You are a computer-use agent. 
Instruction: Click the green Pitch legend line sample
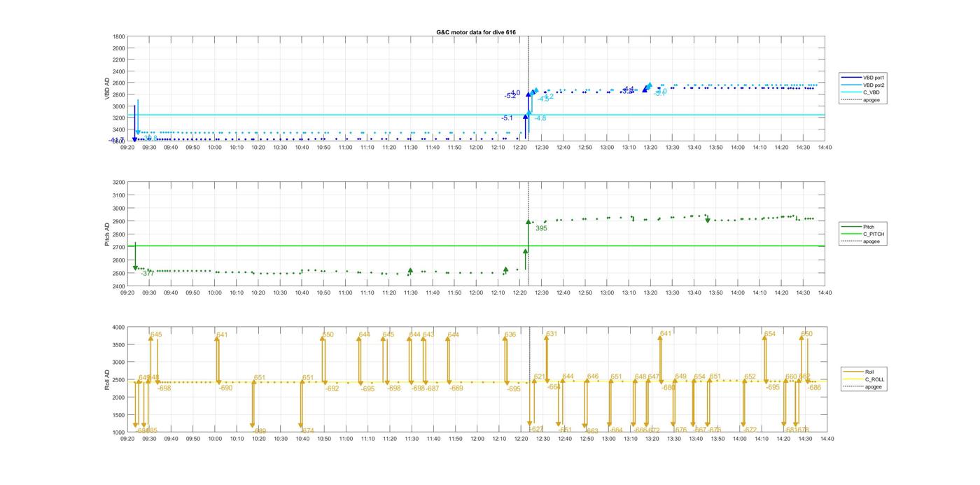point(852,227)
